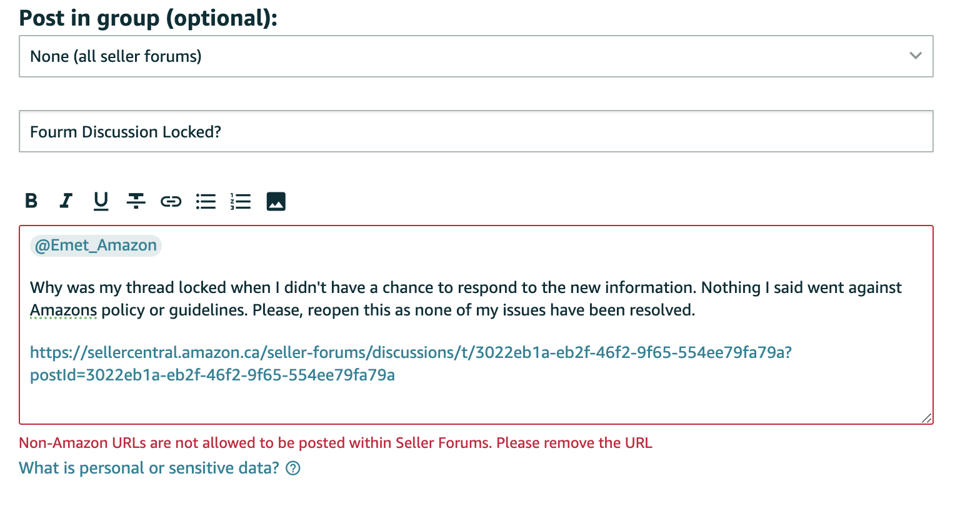
Task: Open the sellercentral.amazon.ca thread URL link
Action: point(411,364)
